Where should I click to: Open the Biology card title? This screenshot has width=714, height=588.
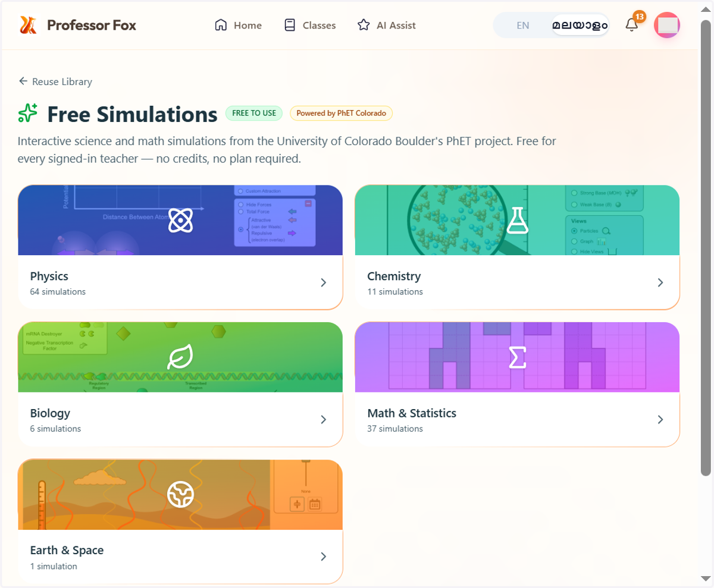[50, 413]
